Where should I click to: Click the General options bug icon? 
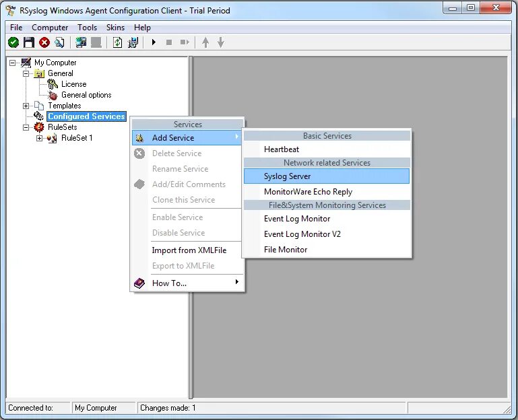53,95
